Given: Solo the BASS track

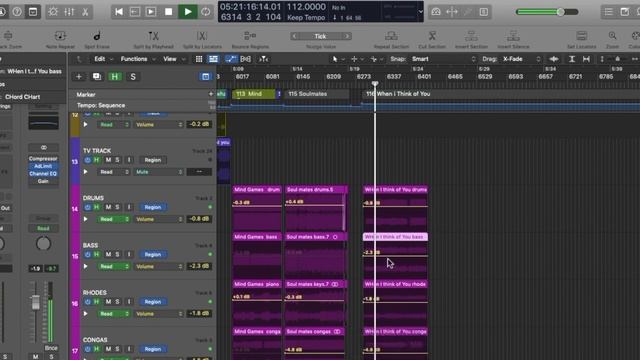Looking at the screenshot, I should [117, 254].
